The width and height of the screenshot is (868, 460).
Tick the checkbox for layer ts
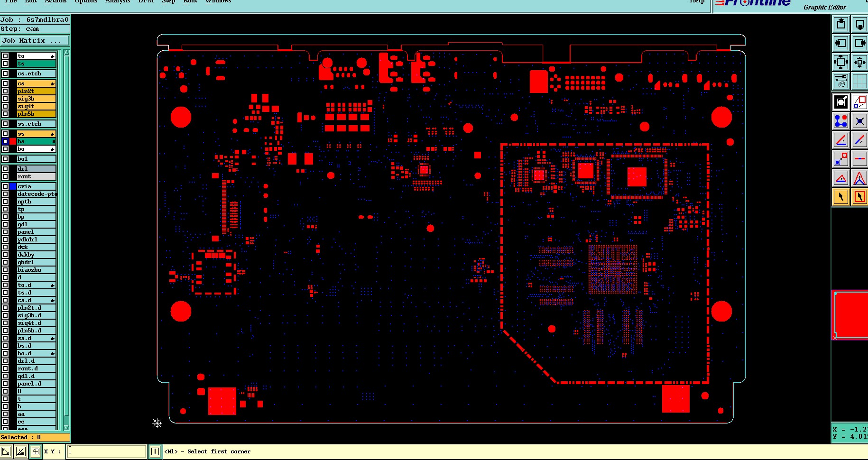[5, 64]
